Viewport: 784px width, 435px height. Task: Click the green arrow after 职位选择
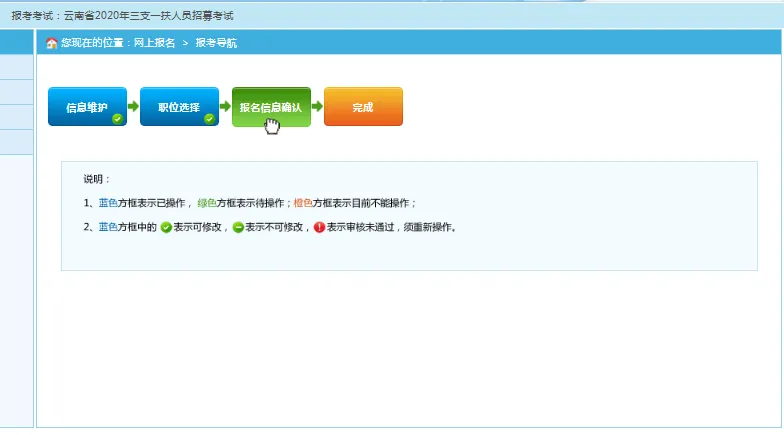click(226, 106)
